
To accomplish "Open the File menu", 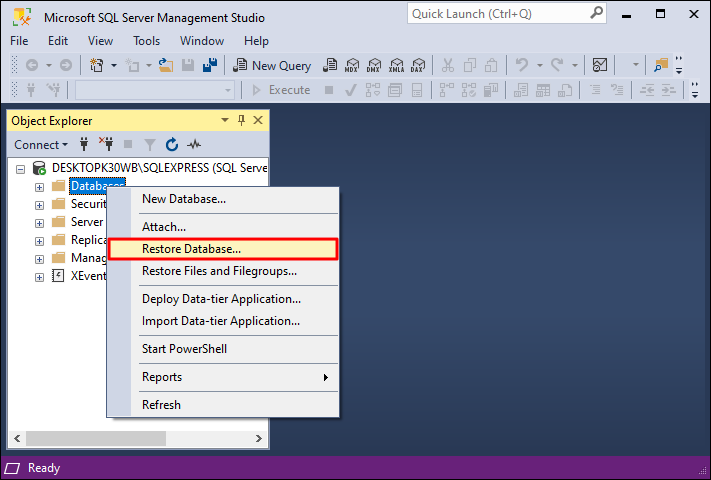I will click(19, 41).
